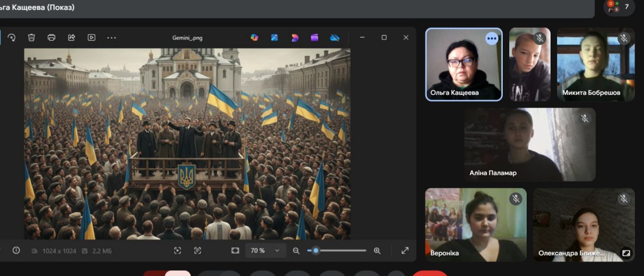Toggle picture-in-picture on Олександра's tile
This screenshot has height=276, width=644.
coord(626,253)
